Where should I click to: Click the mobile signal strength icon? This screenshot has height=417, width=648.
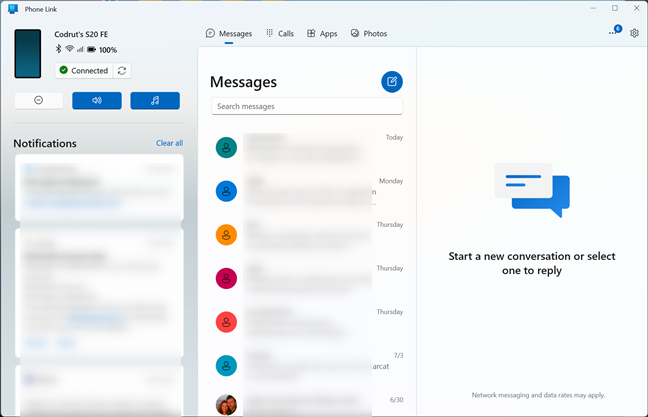pos(80,49)
